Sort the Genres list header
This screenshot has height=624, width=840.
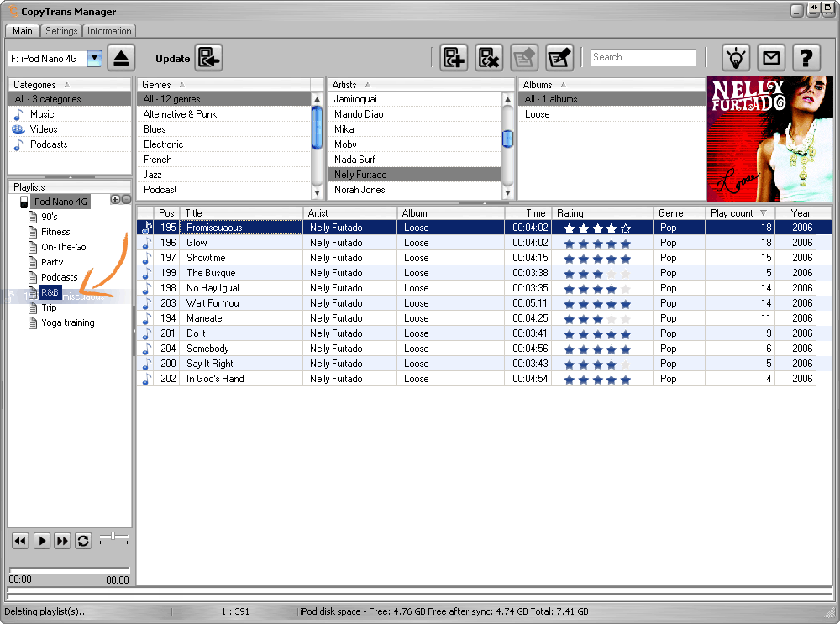coord(224,85)
